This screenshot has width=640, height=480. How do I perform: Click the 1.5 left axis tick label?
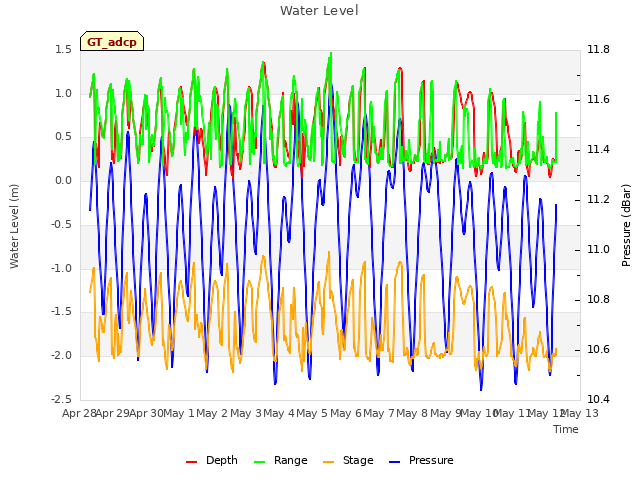[x=63, y=50]
